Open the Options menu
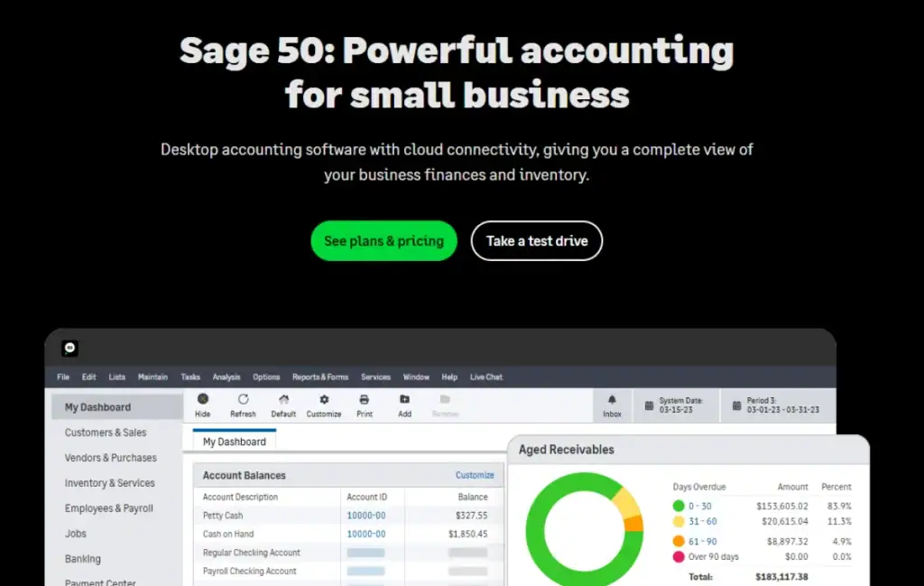This screenshot has width=924, height=586. [266, 377]
